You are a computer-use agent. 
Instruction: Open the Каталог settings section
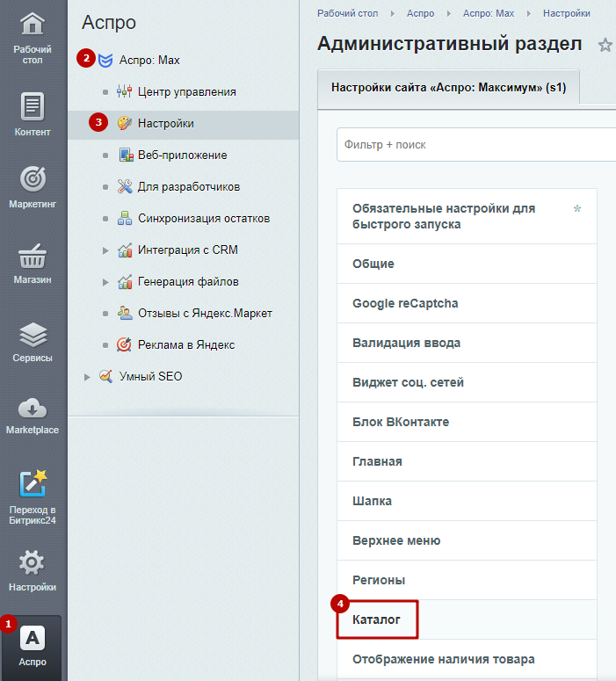pos(467,619)
